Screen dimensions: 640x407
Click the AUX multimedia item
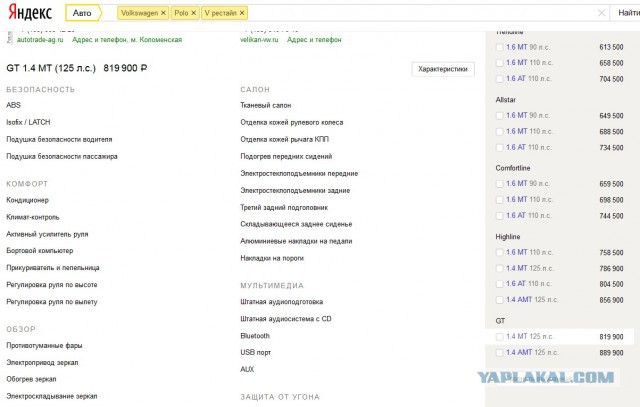click(x=247, y=369)
